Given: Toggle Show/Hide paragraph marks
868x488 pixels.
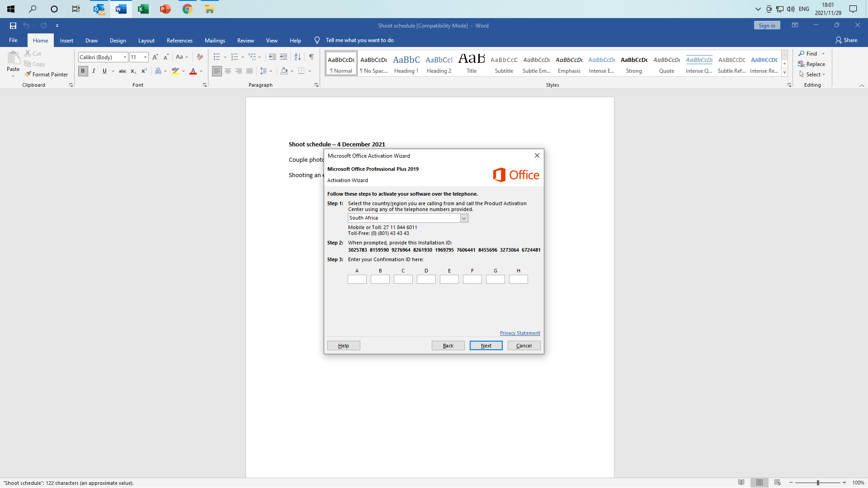Looking at the screenshot, I should coord(311,57).
